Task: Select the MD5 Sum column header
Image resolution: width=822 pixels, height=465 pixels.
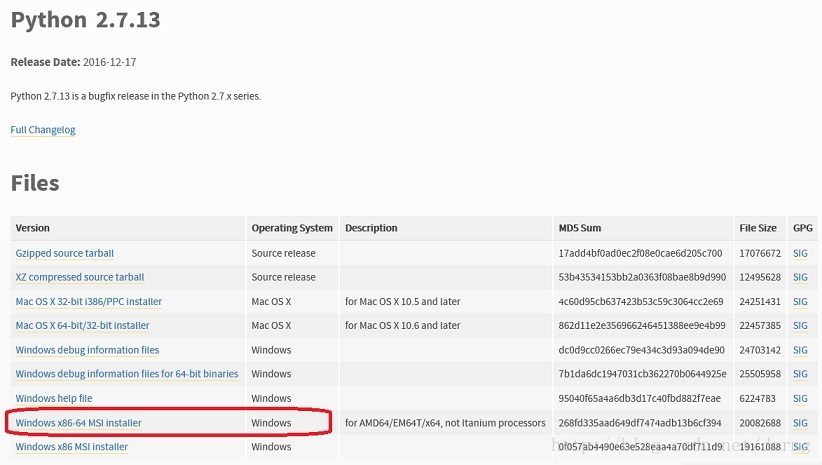Action: click(x=580, y=228)
